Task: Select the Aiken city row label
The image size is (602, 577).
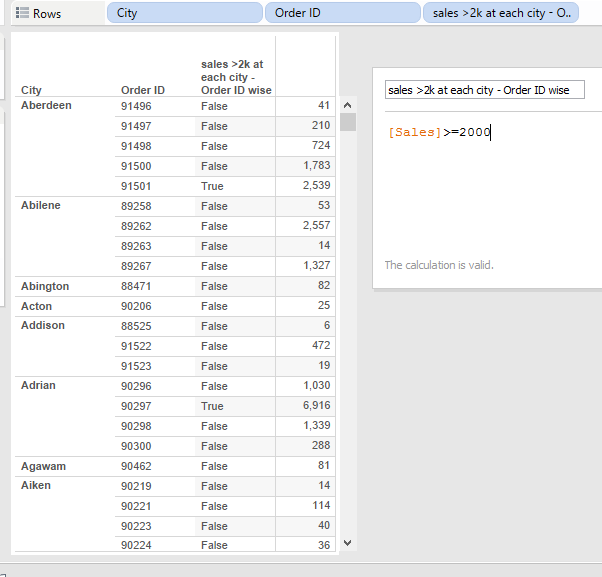Action: [x=36, y=485]
